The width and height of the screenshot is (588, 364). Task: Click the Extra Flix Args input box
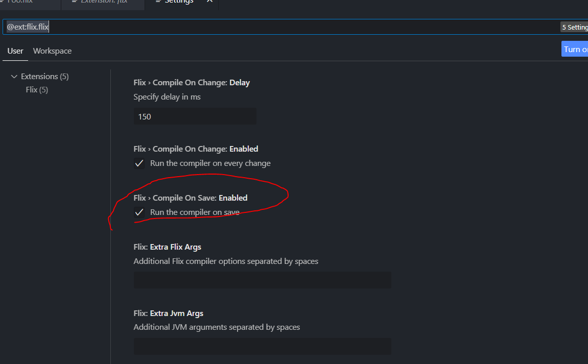tap(262, 280)
